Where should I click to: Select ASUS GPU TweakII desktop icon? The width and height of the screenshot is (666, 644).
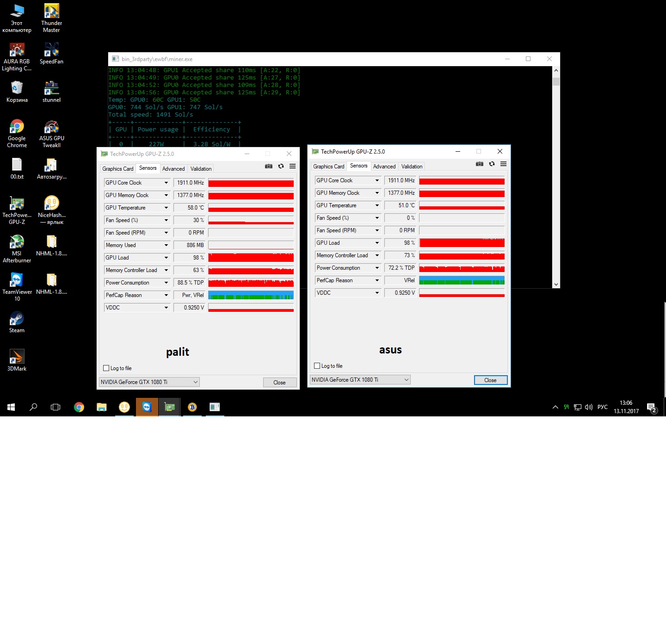pyautogui.click(x=51, y=134)
